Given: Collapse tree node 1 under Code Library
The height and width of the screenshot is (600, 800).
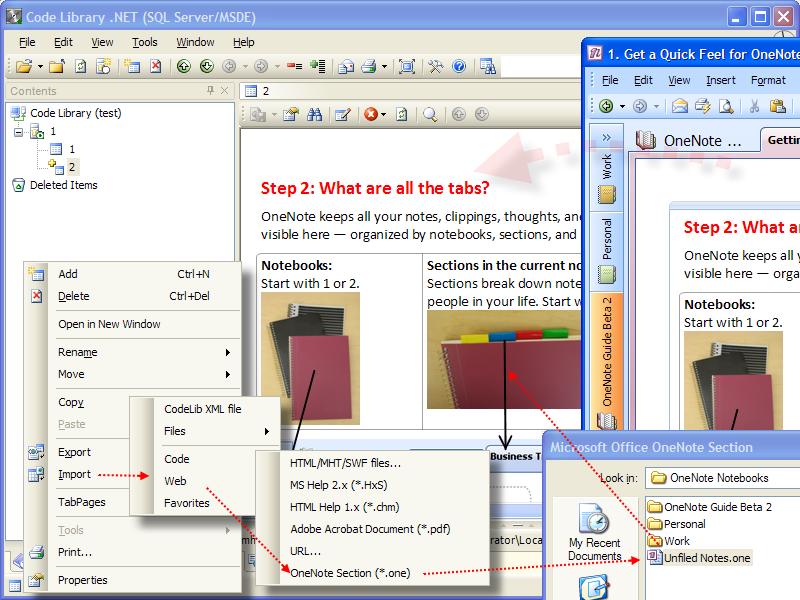Looking at the screenshot, I should click(x=18, y=132).
